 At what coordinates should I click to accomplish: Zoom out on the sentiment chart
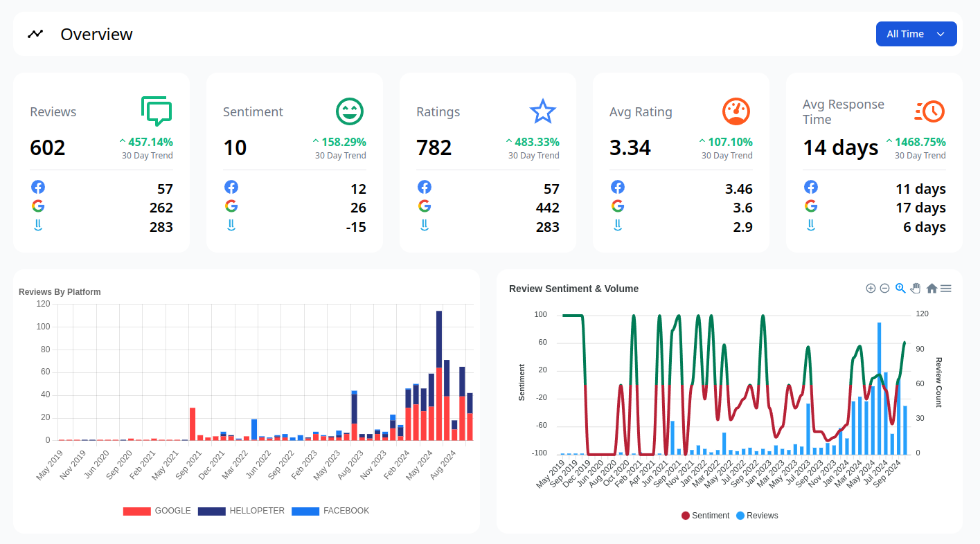coord(884,288)
